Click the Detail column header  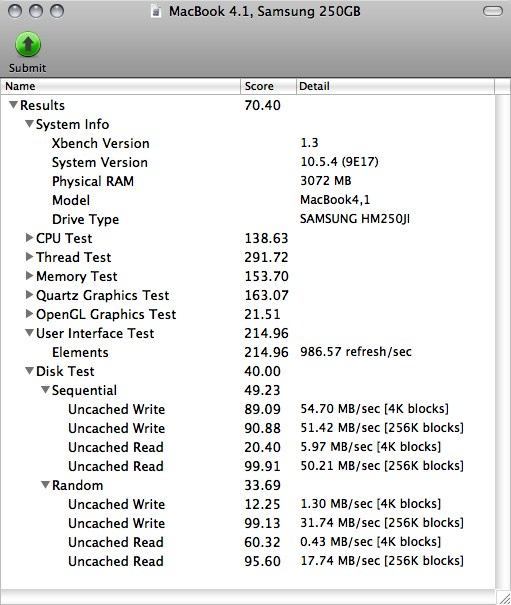395,86
